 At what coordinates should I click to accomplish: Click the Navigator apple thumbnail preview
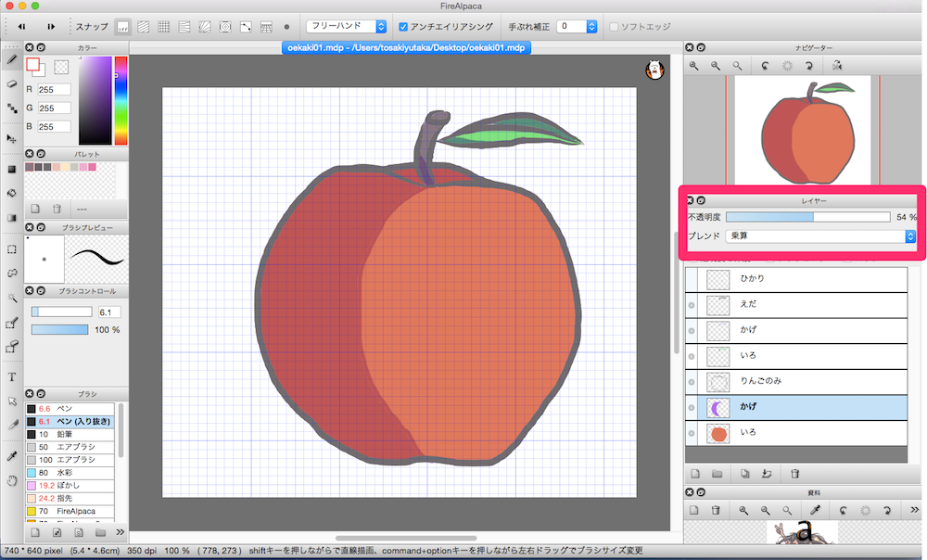coord(802,130)
